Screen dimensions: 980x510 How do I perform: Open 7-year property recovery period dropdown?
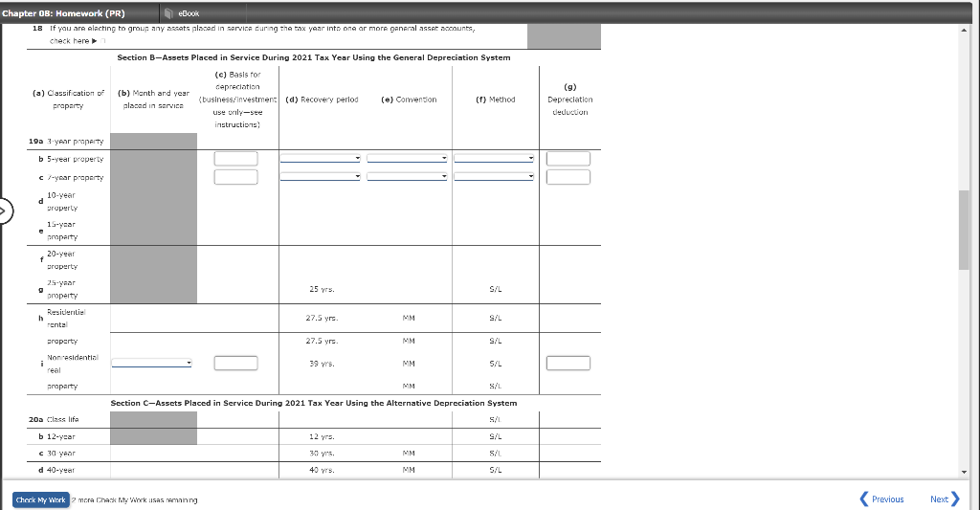coord(320,177)
